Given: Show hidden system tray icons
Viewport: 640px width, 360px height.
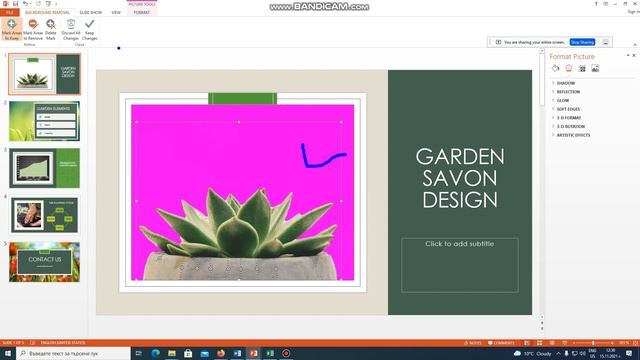Looking at the screenshot, I should (558, 353).
